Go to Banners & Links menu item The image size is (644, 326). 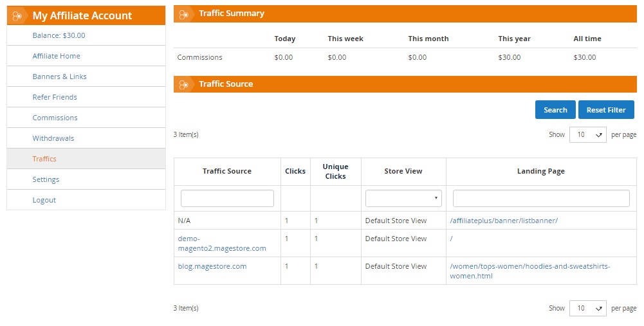pos(59,77)
